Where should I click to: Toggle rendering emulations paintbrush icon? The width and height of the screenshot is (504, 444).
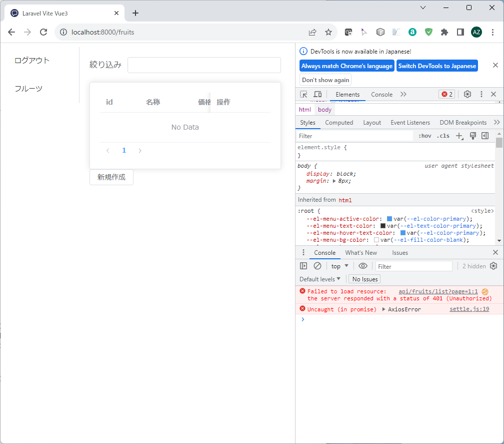pos(473,136)
